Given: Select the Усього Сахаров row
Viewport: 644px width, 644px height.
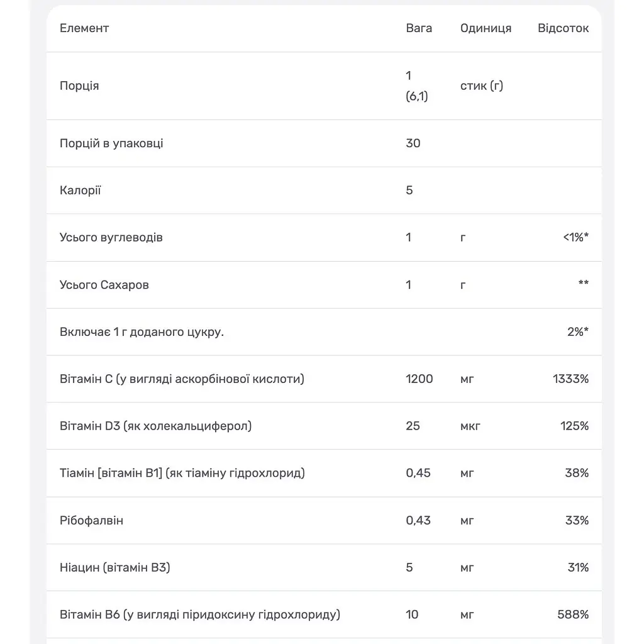Looking at the screenshot, I should point(324,285).
